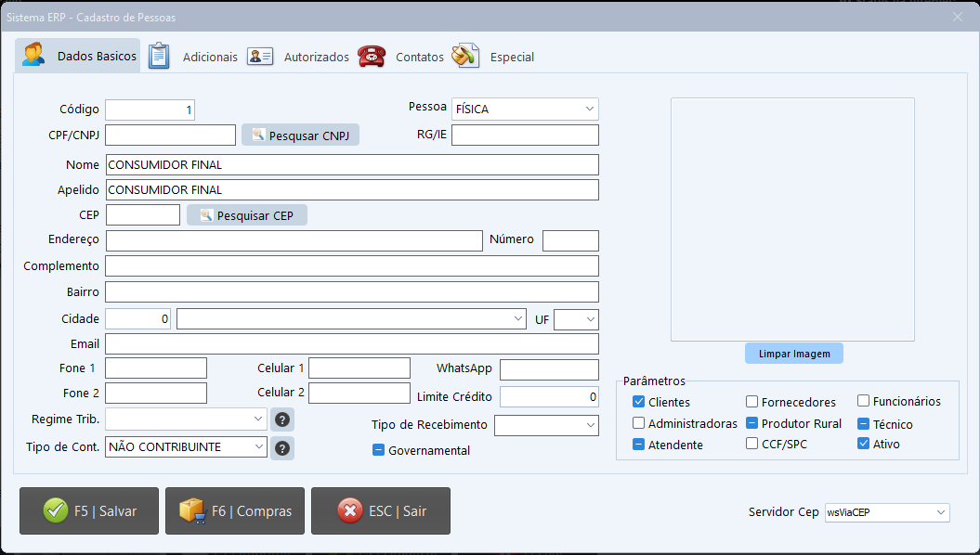Click magnifier icon on Pesquisar CNPJ
The image size is (980, 555).
pyautogui.click(x=259, y=135)
